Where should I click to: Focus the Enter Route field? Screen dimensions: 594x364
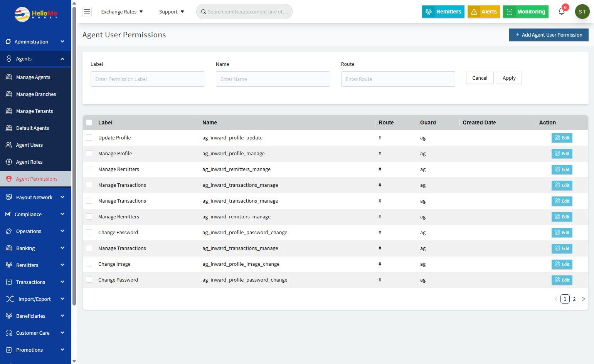[x=398, y=79]
